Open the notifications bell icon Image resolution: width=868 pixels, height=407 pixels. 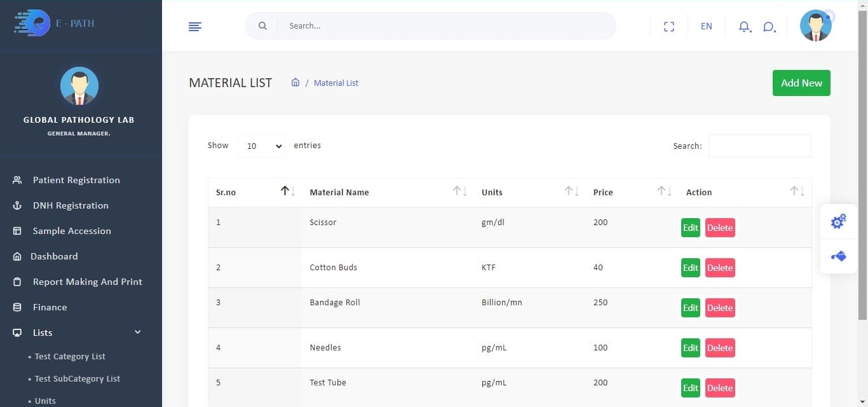[744, 27]
